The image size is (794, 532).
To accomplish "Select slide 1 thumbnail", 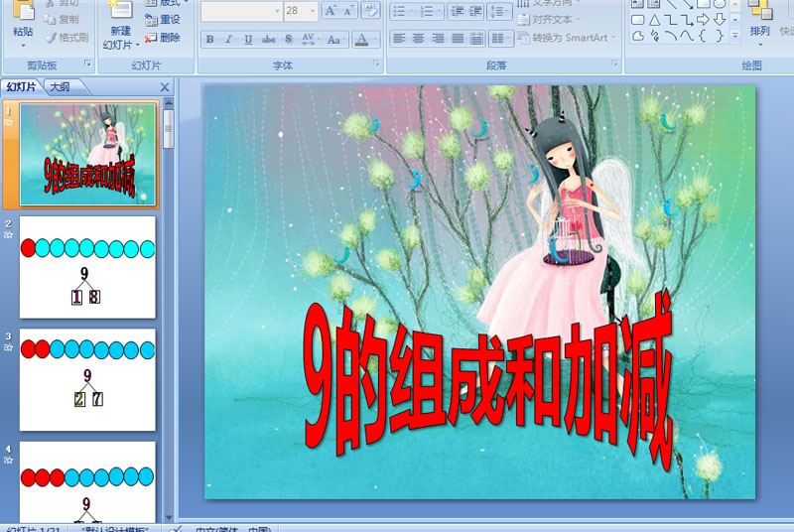I will click(87, 155).
